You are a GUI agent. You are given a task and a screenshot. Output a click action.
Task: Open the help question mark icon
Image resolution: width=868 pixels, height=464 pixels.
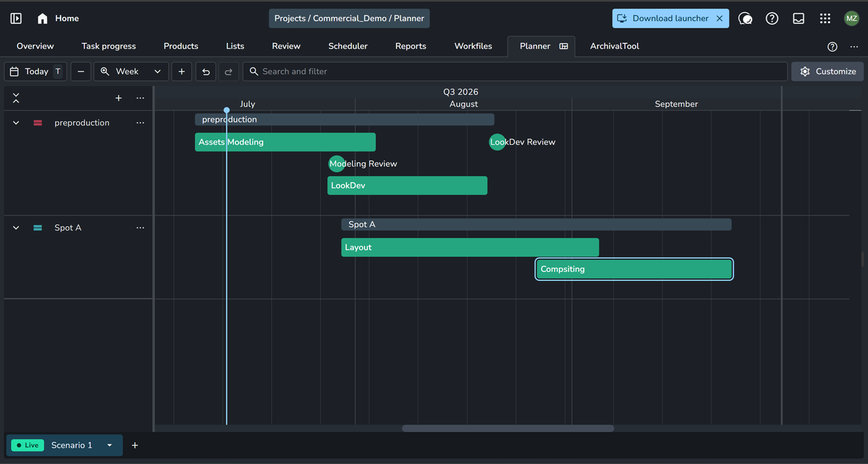(772, 19)
